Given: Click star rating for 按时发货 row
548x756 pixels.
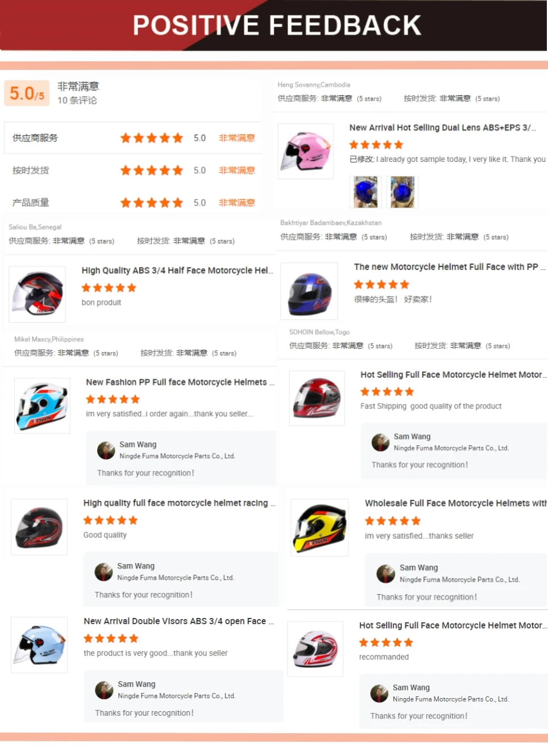Looking at the screenshot, I should [152, 170].
